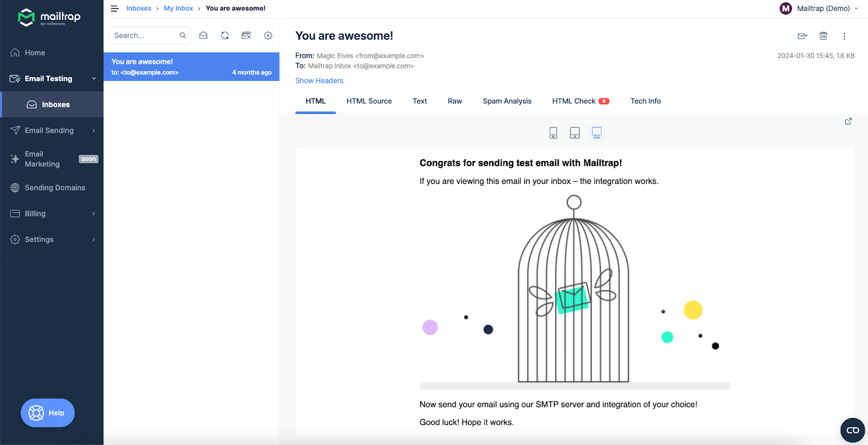Open email preview in new window
Screen dimensions: 868x445
point(848,121)
